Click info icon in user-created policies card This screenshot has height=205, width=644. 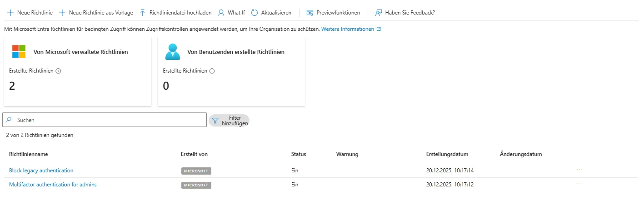pyautogui.click(x=212, y=71)
